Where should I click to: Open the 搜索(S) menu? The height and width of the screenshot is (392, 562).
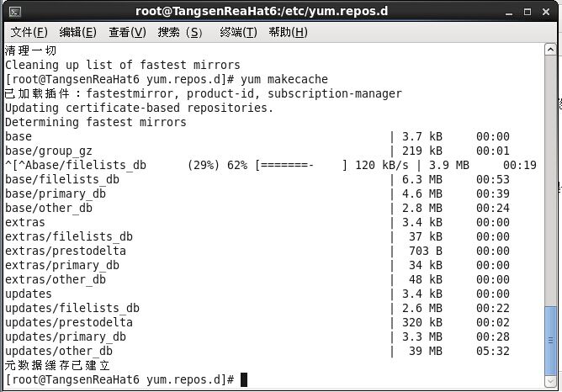(x=181, y=32)
